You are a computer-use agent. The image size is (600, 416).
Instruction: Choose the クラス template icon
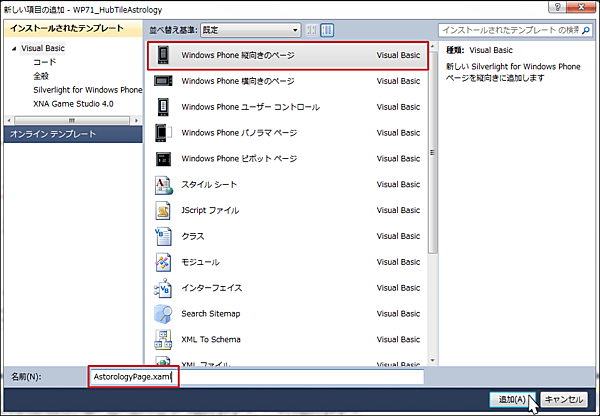coord(163,236)
